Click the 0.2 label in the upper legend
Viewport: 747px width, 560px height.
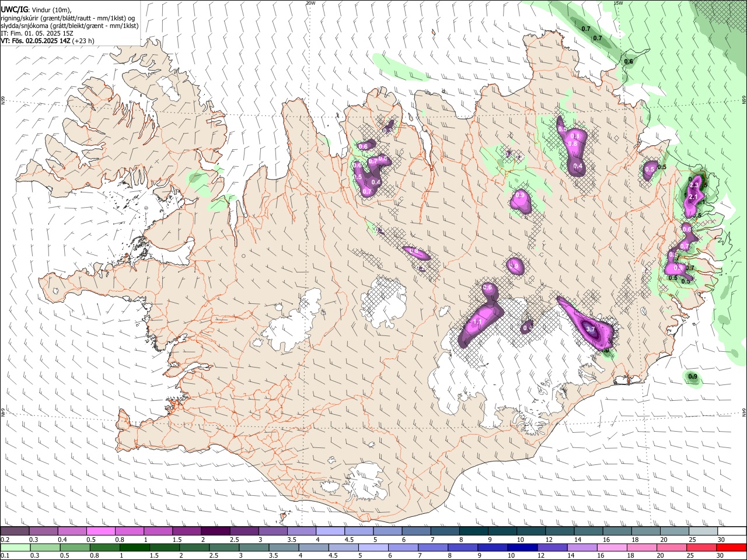tap(5, 540)
